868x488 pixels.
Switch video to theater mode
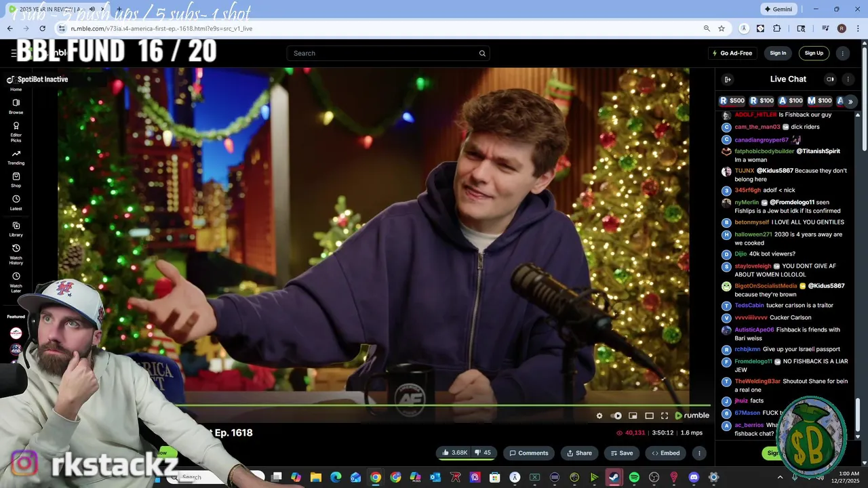click(649, 415)
